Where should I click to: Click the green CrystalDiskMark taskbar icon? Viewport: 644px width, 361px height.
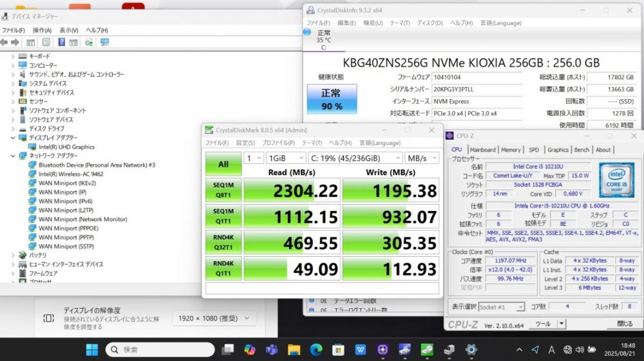(x=427, y=349)
